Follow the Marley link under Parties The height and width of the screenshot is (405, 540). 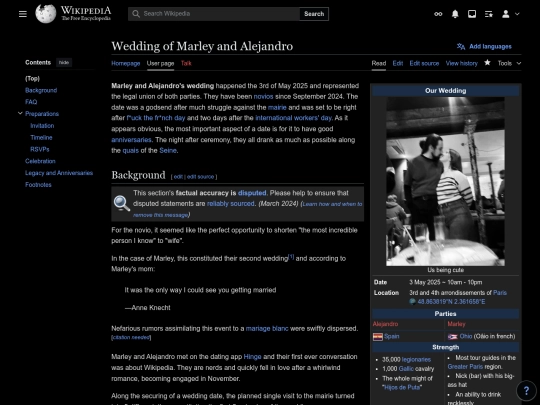pos(456,324)
